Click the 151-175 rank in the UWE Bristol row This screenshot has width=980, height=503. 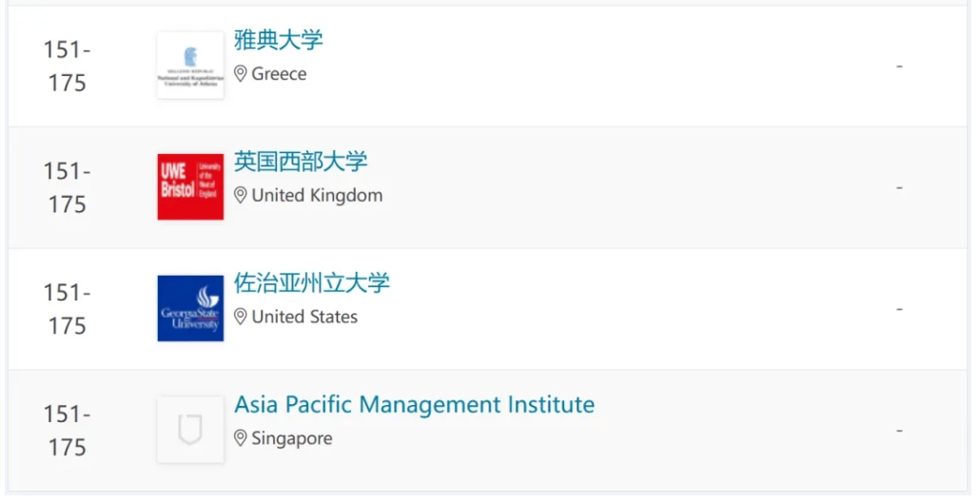pos(67,187)
